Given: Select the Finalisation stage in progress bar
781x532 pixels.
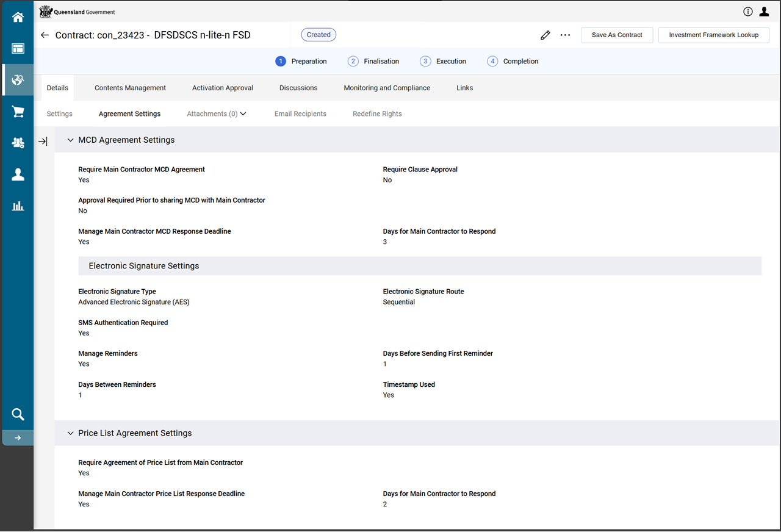Looking at the screenshot, I should 373,61.
